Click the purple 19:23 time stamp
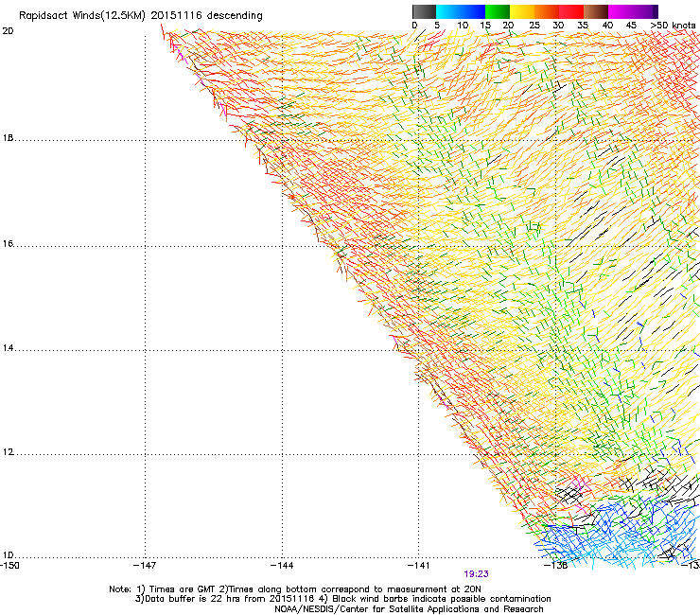The width and height of the screenshot is (700, 615). tap(476, 574)
